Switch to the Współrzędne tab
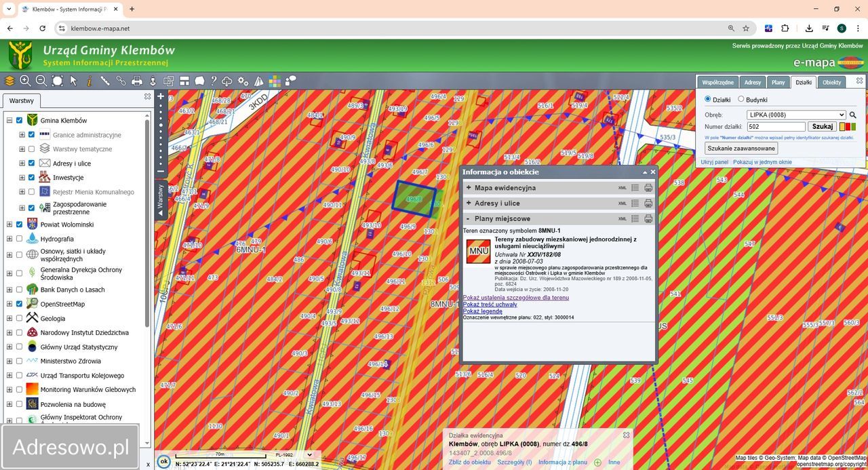Image resolution: width=868 pixels, height=470 pixels. [717, 82]
